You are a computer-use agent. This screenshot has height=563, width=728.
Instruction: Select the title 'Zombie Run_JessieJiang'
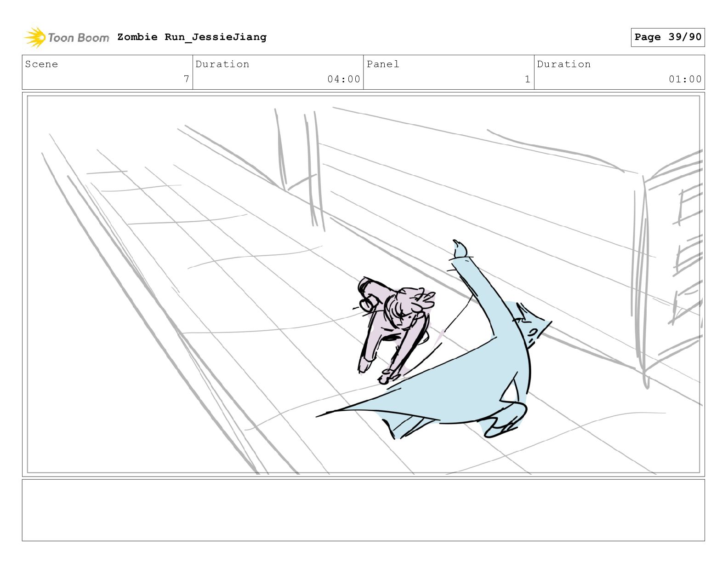coord(192,37)
